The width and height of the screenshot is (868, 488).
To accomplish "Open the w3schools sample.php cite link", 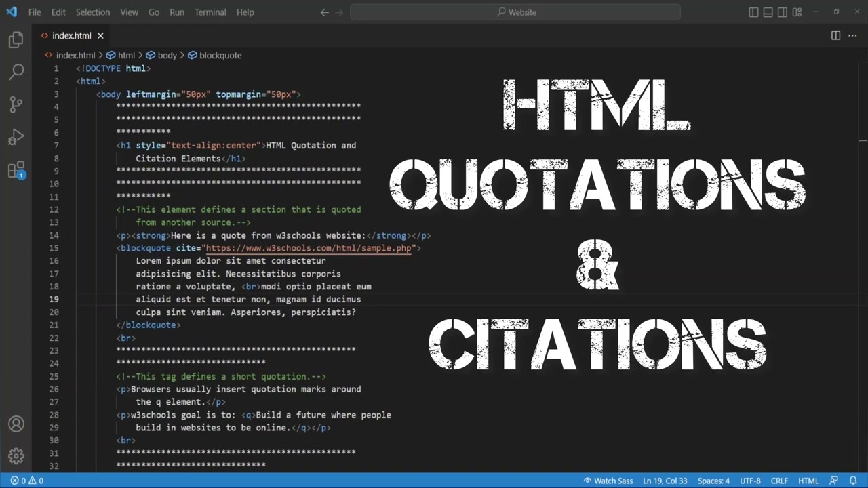I will click(309, 248).
